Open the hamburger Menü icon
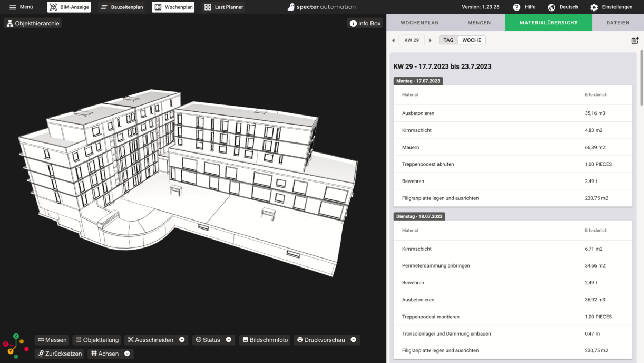This screenshot has height=363, width=644. tap(13, 7)
